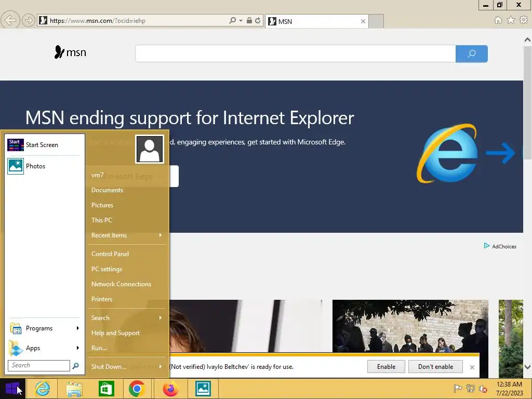
Task: Click Don't enable on the add-on bar
Action: tap(436, 367)
